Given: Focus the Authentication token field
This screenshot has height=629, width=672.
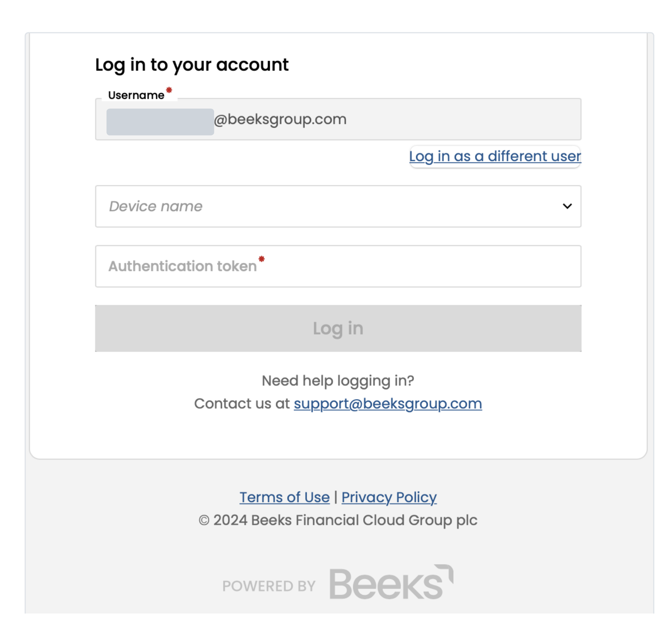Looking at the screenshot, I should click(338, 266).
